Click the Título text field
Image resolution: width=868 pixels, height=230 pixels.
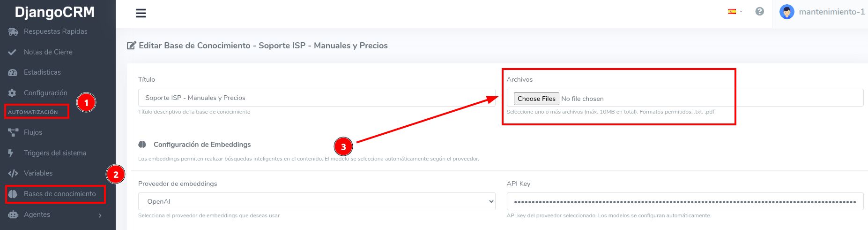[x=317, y=98]
